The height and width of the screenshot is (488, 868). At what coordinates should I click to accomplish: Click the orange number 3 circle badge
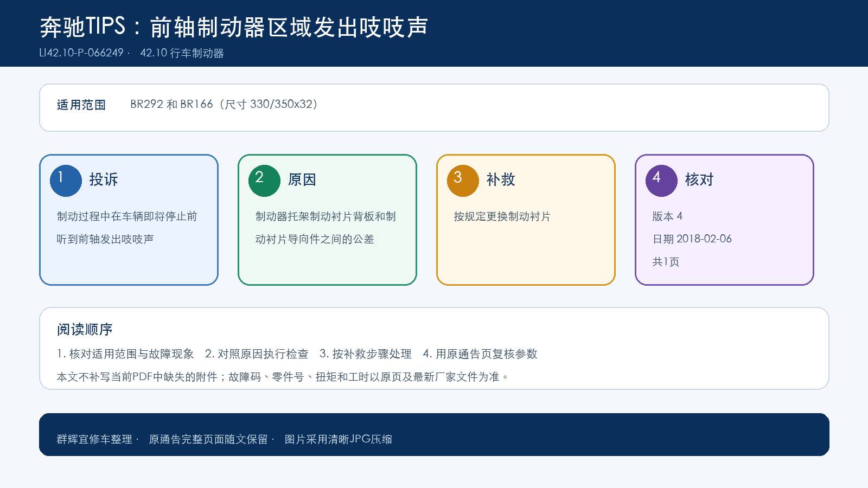pos(463,181)
